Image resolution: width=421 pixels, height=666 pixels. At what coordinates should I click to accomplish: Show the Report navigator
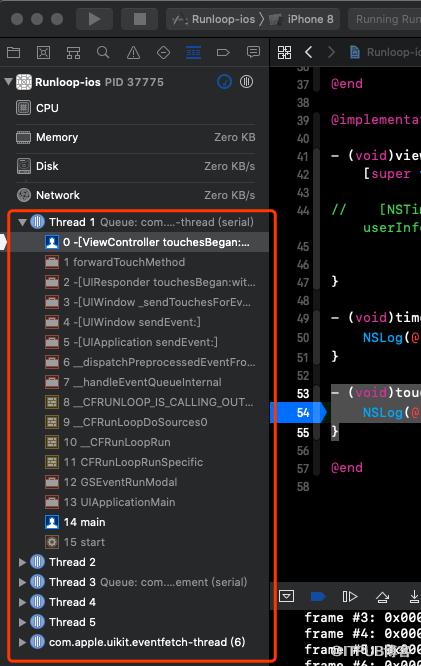coord(253,53)
